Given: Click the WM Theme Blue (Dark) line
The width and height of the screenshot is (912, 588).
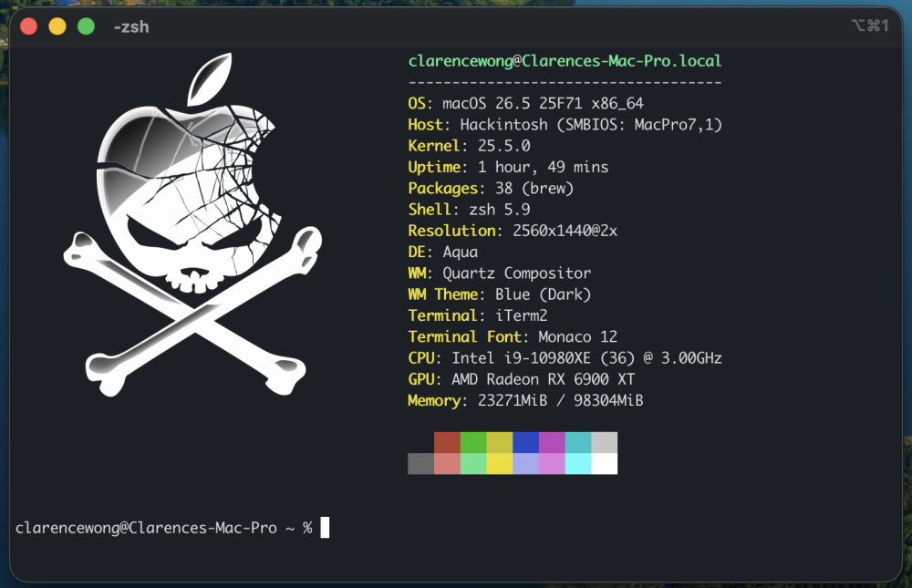Looking at the screenshot, I should (500, 294).
